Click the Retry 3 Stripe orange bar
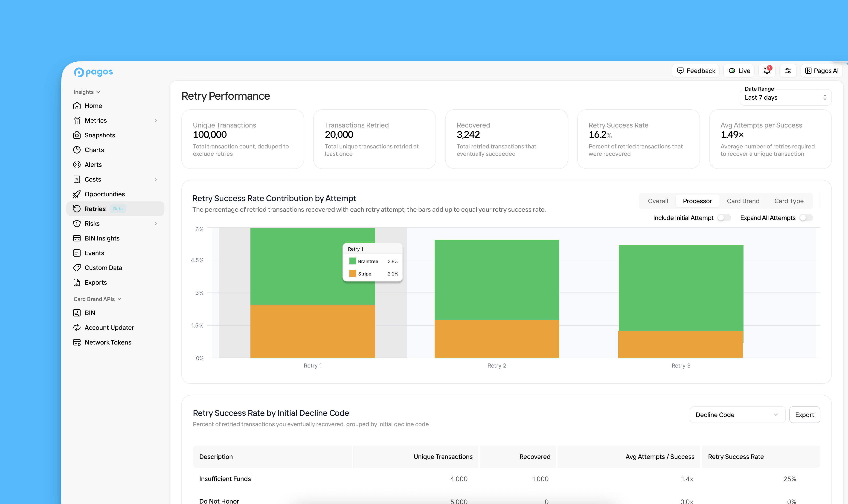Viewport: 848px width, 504px height. coord(680,344)
